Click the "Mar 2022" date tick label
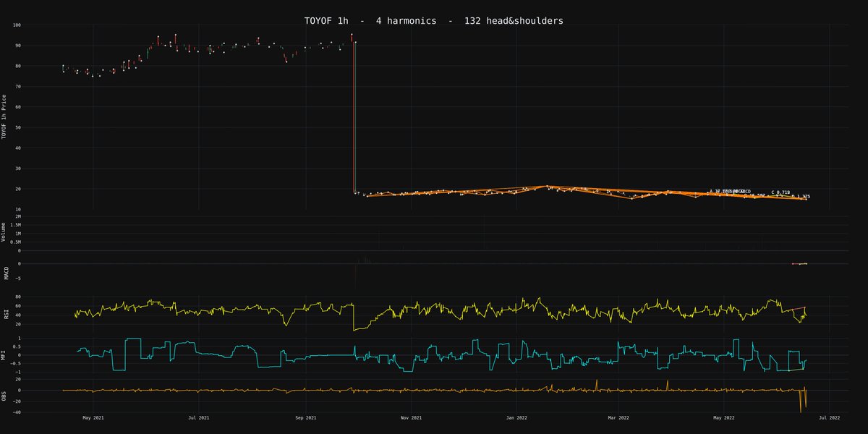 tap(618, 418)
